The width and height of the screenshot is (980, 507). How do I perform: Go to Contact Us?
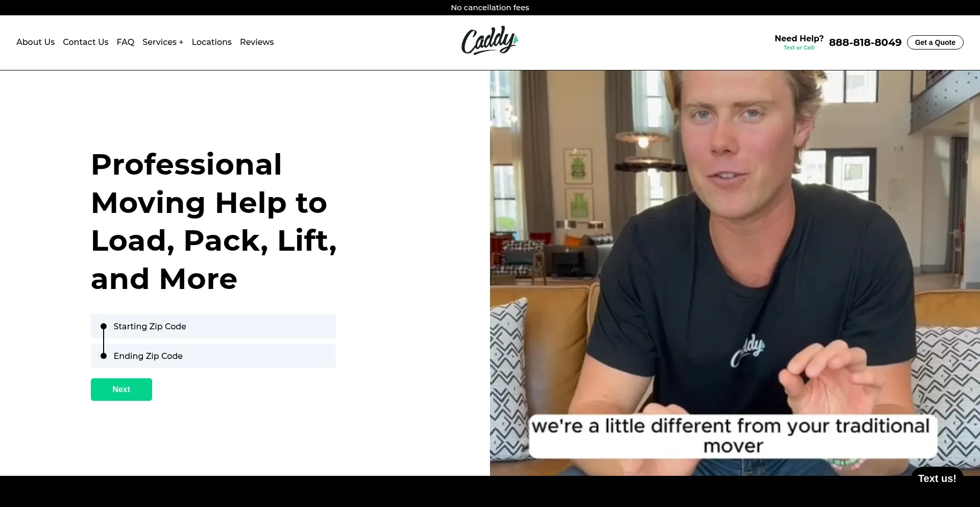coord(85,42)
